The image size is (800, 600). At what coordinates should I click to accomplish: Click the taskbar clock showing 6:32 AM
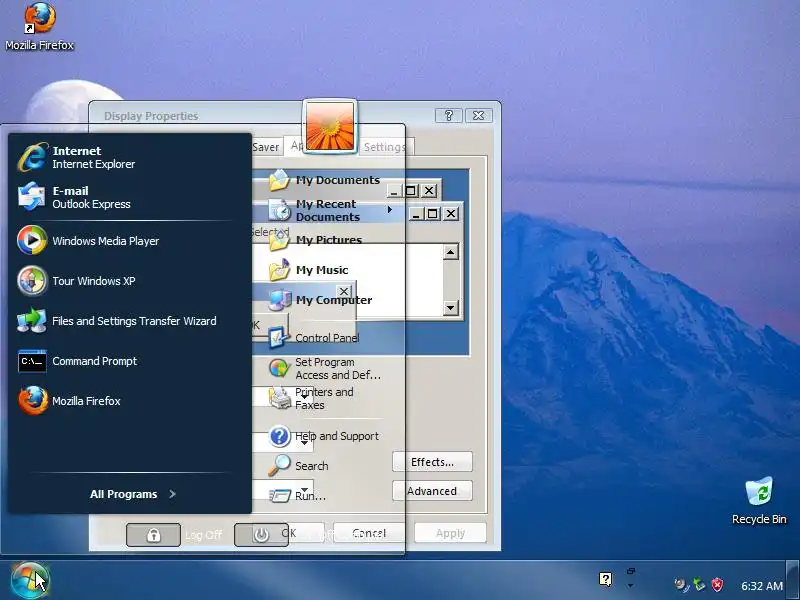pyautogui.click(x=761, y=586)
